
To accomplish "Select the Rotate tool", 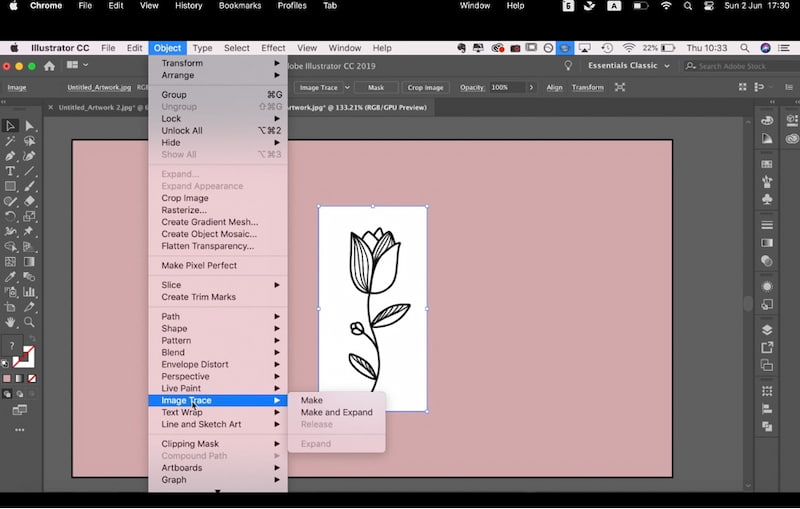I will click(x=10, y=216).
